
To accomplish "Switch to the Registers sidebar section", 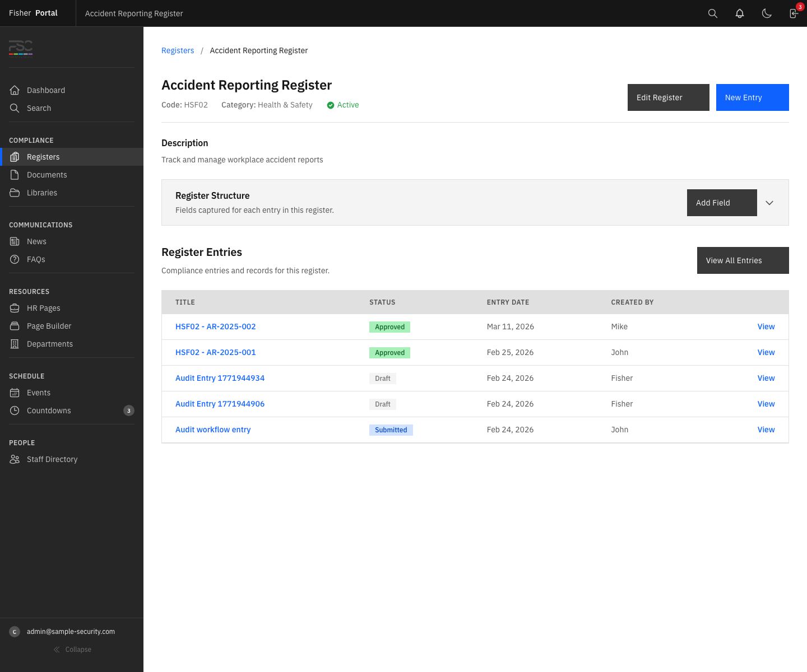I will [x=43, y=157].
